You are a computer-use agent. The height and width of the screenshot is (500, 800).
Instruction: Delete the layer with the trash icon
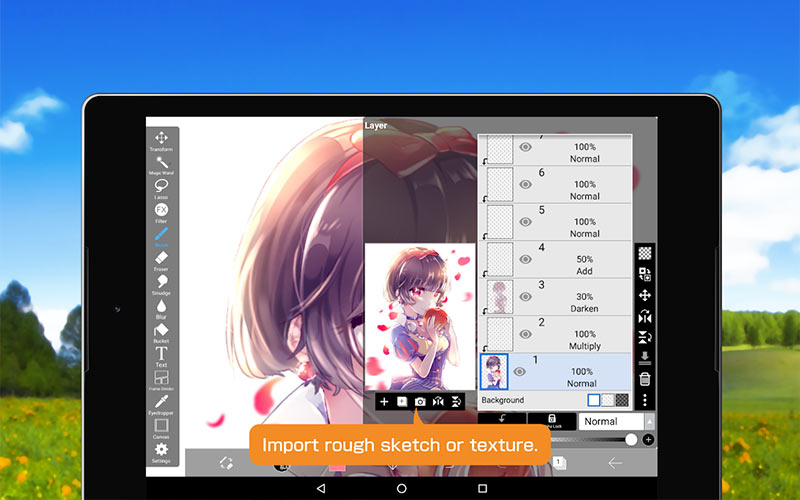(645, 379)
